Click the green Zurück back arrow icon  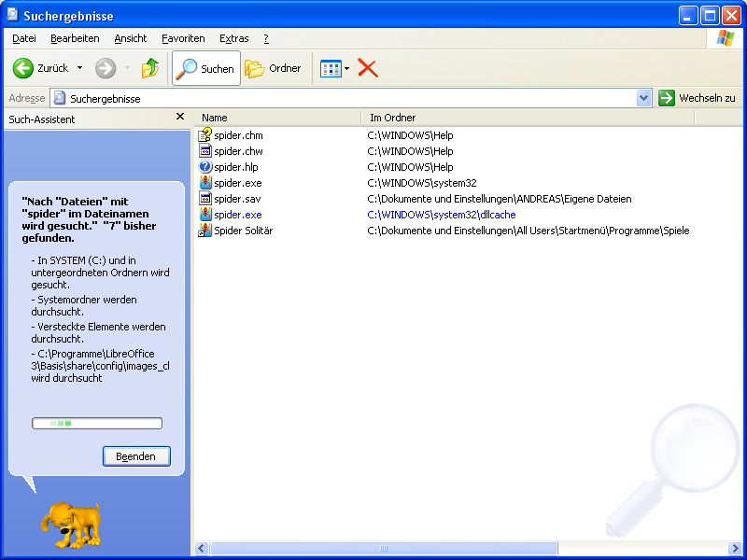coord(22,68)
